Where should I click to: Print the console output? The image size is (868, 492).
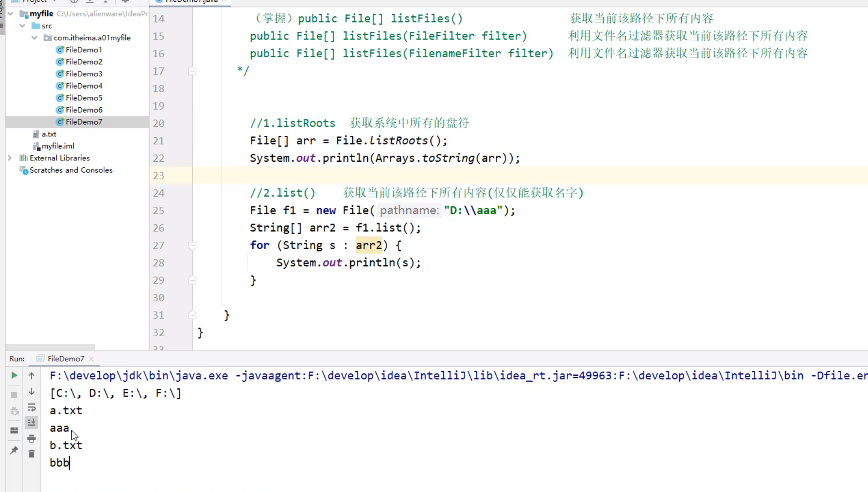(x=31, y=439)
